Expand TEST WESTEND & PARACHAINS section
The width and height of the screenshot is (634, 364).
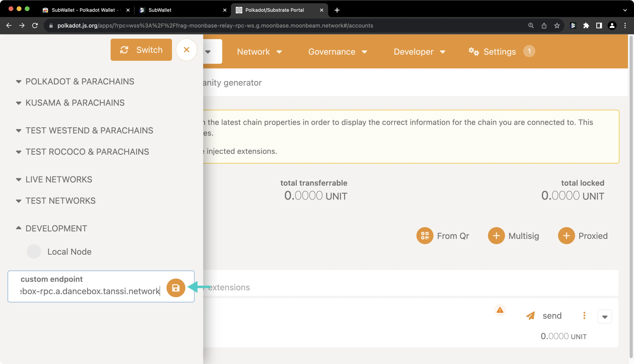[x=84, y=130]
